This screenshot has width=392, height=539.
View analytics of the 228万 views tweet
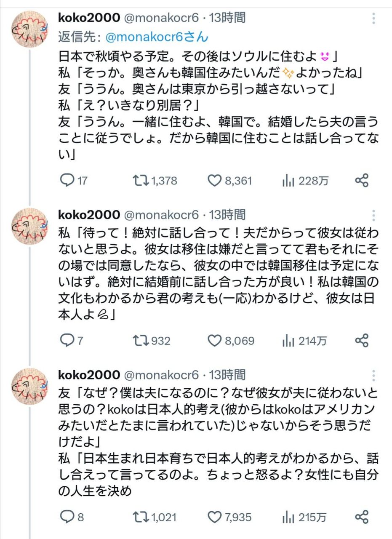point(288,181)
